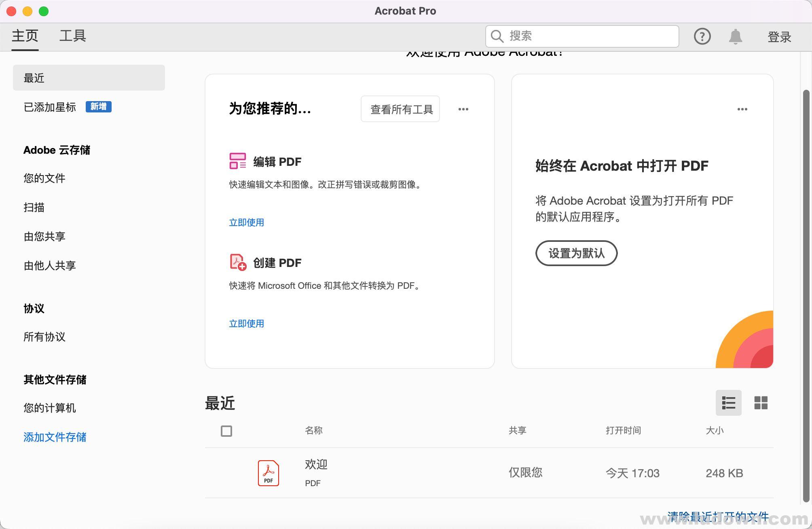812x529 pixels.
Task: Open the help question mark icon
Action: [702, 36]
